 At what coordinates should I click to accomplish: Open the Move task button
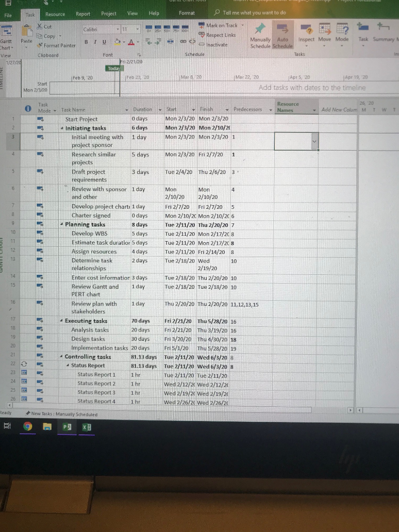point(325,35)
